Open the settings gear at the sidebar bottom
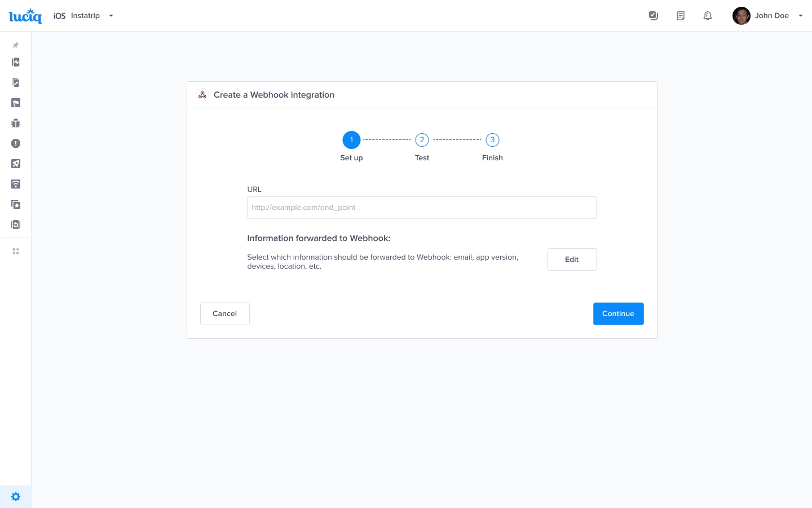Viewport: 812px width, 508px height. click(x=16, y=497)
